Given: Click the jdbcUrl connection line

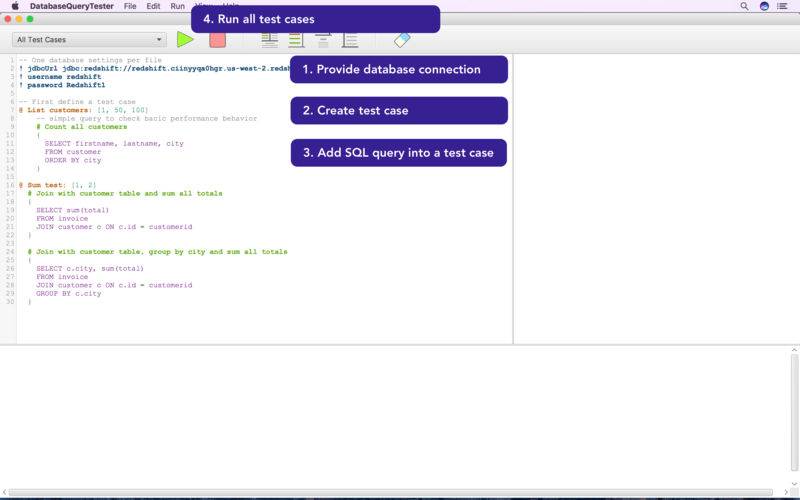Looking at the screenshot, I should coord(155,68).
